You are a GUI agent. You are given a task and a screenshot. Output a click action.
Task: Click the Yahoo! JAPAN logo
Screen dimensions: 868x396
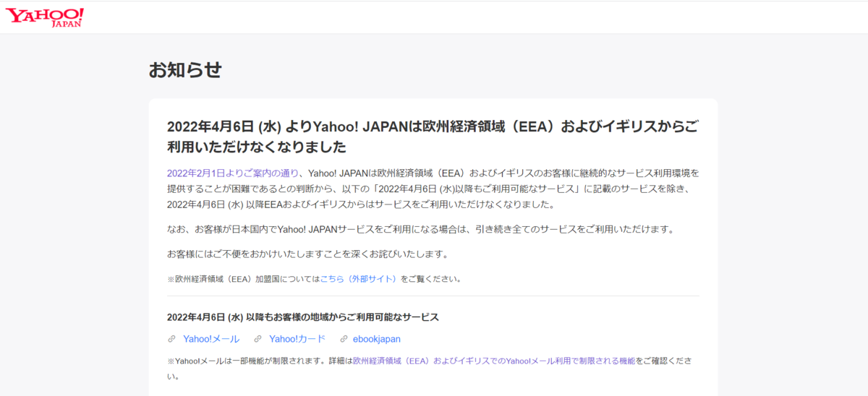(45, 17)
